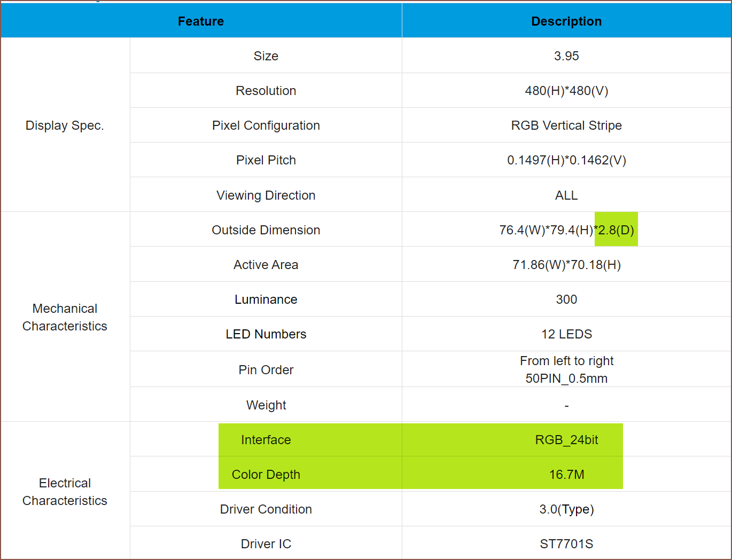Viewport: 732px width, 560px height.
Task: Click the Description column header
Action: coord(566,21)
